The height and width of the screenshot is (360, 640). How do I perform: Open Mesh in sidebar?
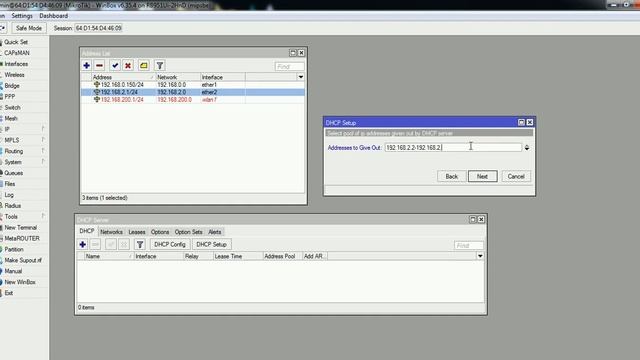pyautogui.click(x=11, y=118)
